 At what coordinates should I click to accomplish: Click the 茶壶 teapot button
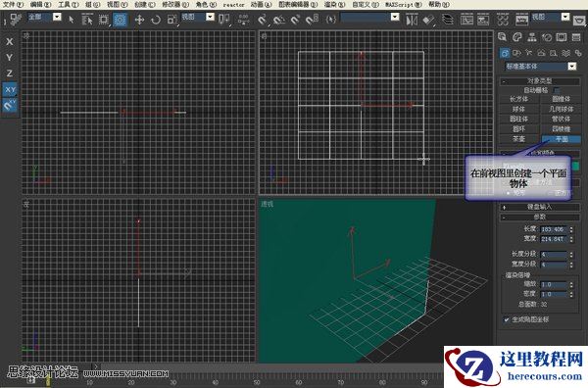(519, 139)
